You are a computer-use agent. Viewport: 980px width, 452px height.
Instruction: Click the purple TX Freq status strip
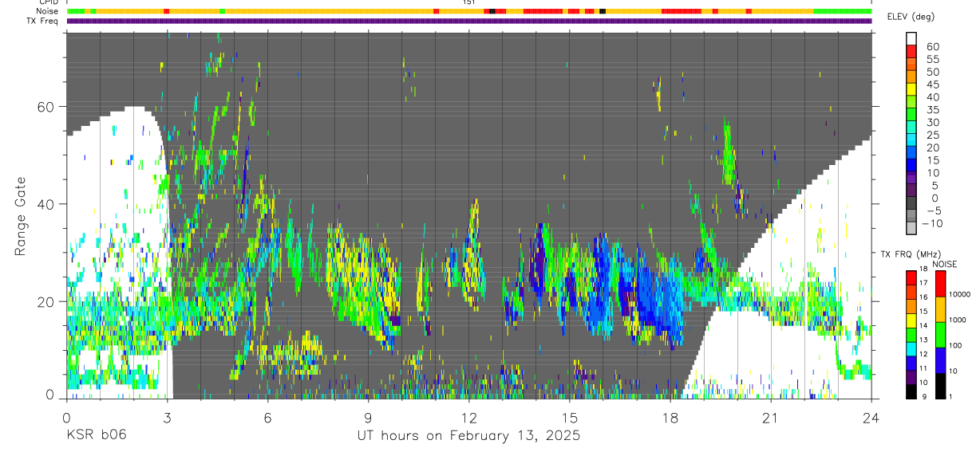(x=469, y=21)
